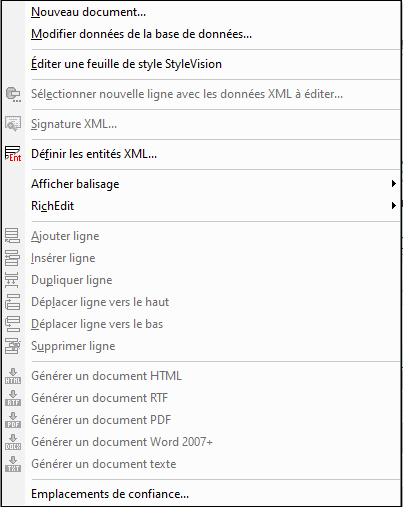Viewport: 403px width, 507px height.
Task: Click the select new row XML data icon
Action: [x=13, y=94]
